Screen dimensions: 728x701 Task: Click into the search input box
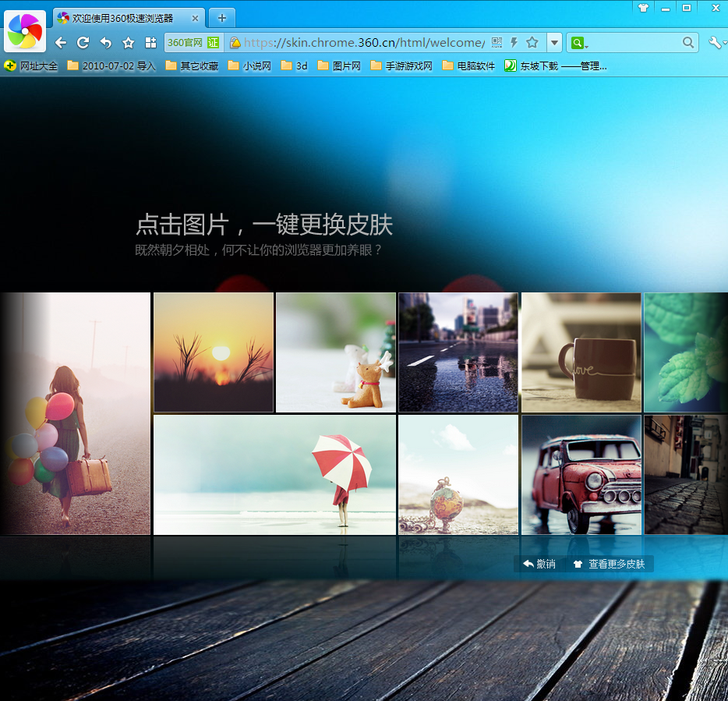(634, 43)
